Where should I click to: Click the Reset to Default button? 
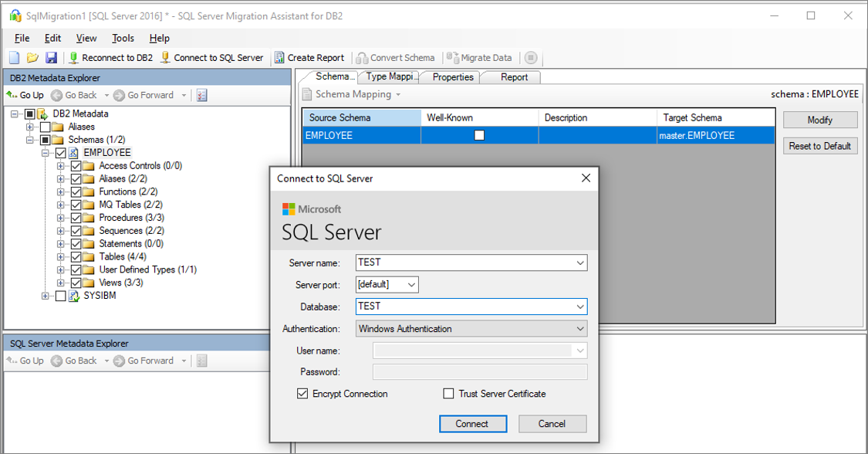pyautogui.click(x=819, y=146)
